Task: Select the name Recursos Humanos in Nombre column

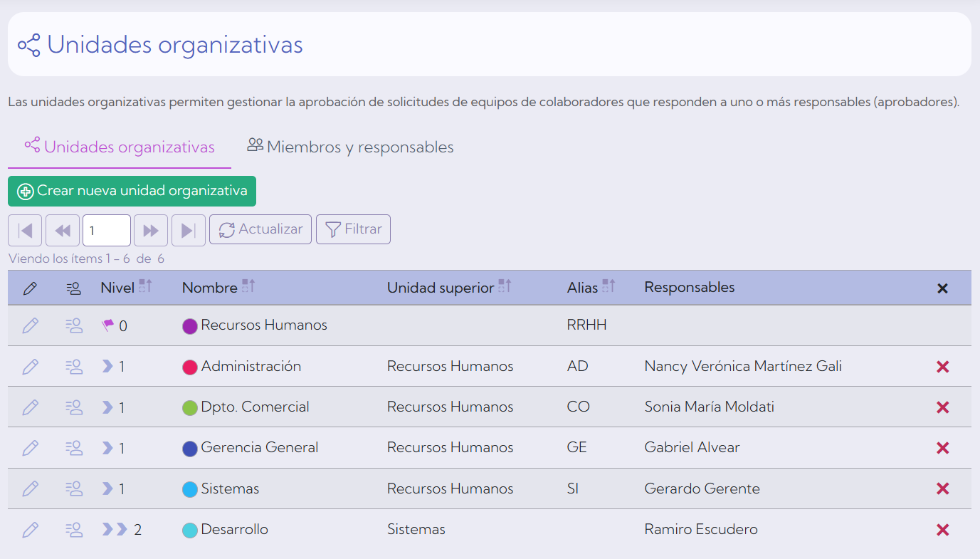Action: [x=264, y=325]
